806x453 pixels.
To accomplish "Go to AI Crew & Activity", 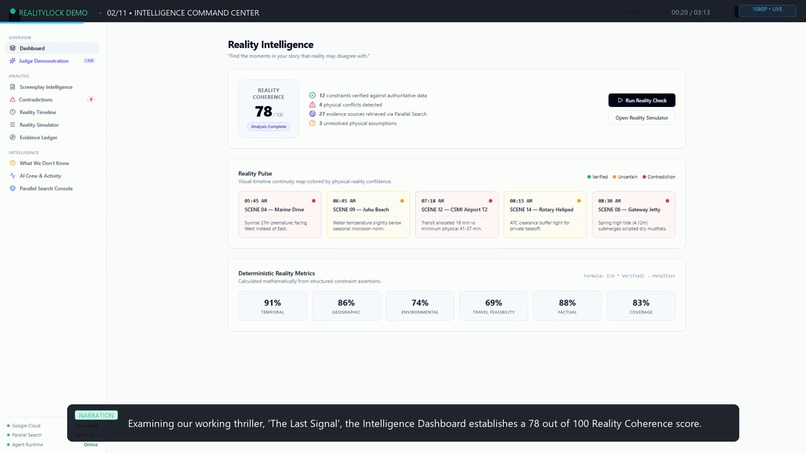I will (x=52, y=175).
